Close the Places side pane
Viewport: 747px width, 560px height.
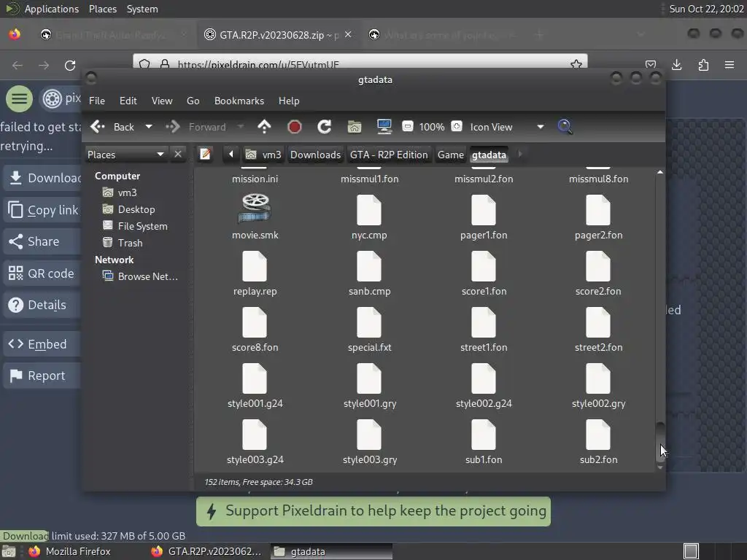(178, 155)
